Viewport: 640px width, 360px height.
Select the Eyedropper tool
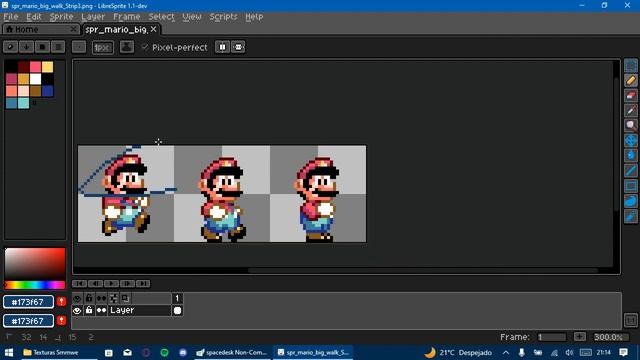coord(631,110)
